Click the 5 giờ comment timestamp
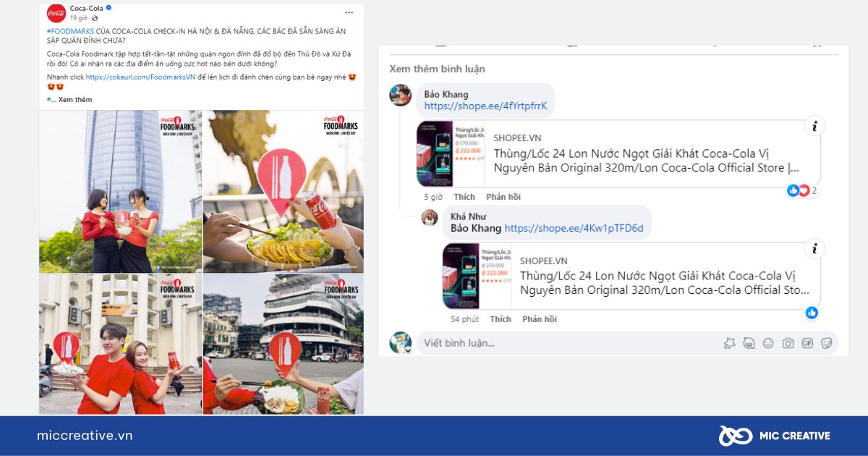Screen dimensions: 868x456 tap(433, 197)
